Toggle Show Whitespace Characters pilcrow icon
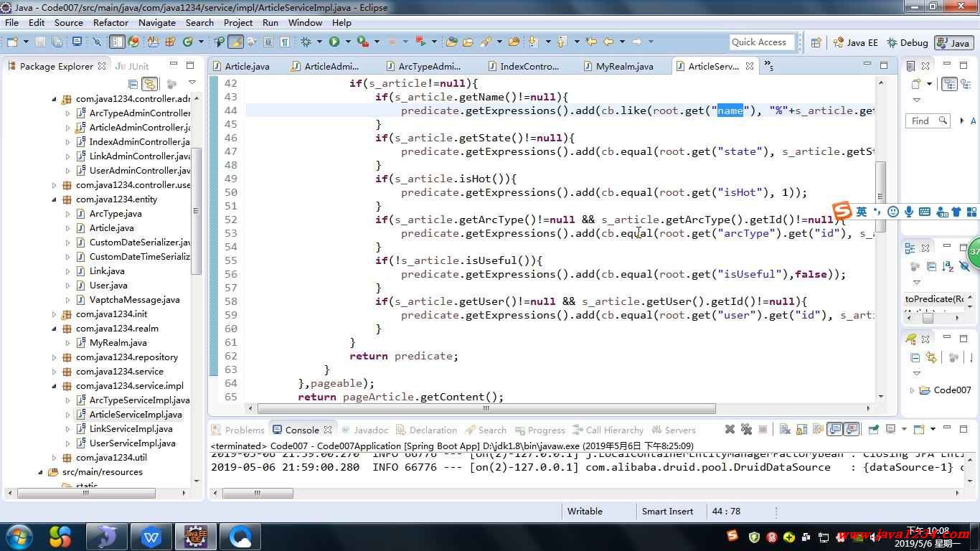 click(x=285, y=42)
